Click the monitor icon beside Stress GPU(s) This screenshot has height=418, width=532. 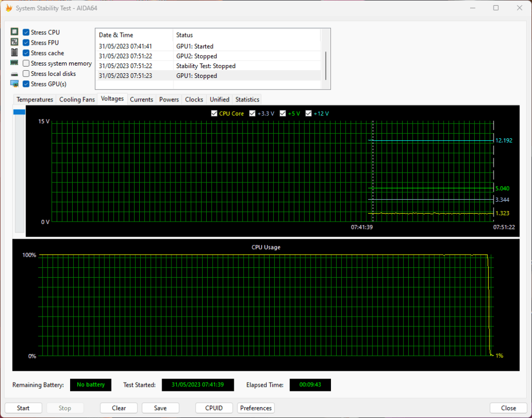click(14, 84)
